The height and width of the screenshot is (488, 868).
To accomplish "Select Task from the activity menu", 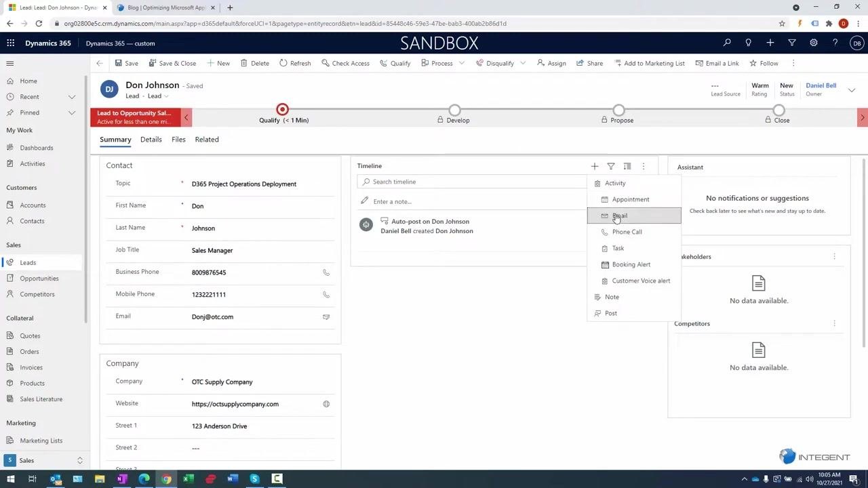I will click(634, 248).
